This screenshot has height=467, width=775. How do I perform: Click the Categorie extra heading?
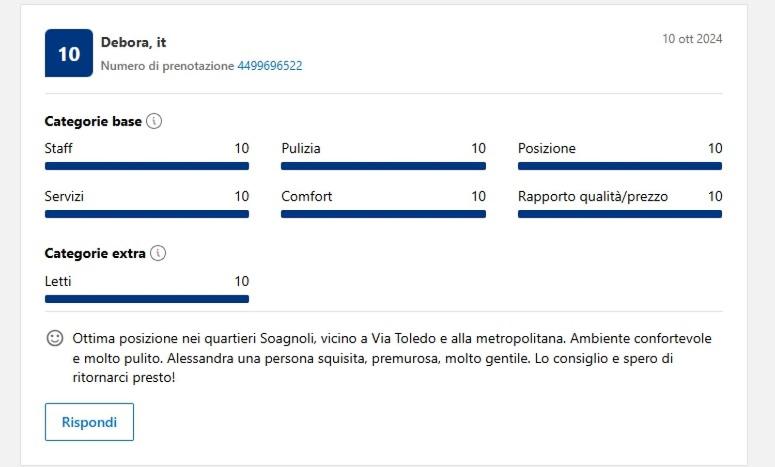point(95,253)
